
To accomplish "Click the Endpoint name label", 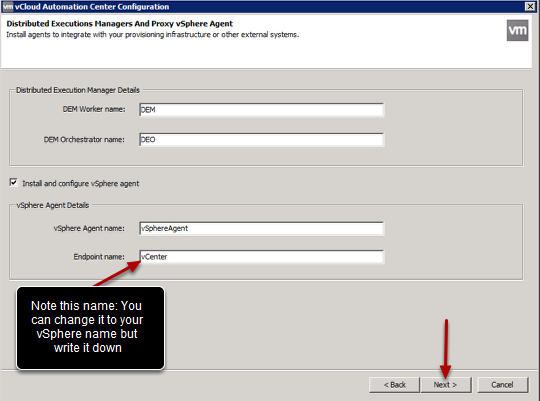I will 99,257.
